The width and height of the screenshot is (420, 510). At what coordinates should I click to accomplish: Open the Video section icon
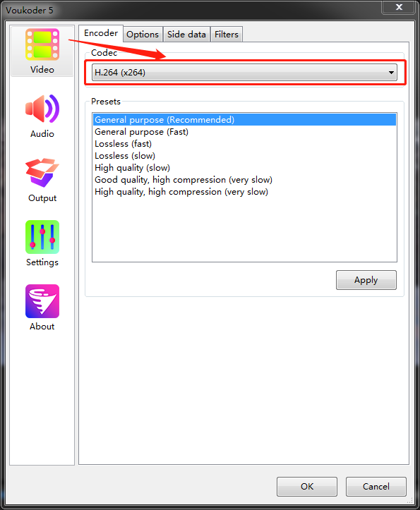pyautogui.click(x=42, y=44)
